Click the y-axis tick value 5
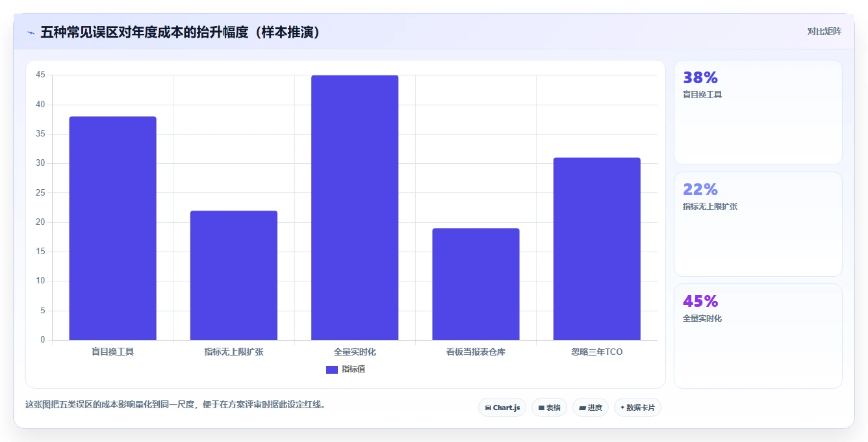The height and width of the screenshot is (442, 868). point(42,311)
